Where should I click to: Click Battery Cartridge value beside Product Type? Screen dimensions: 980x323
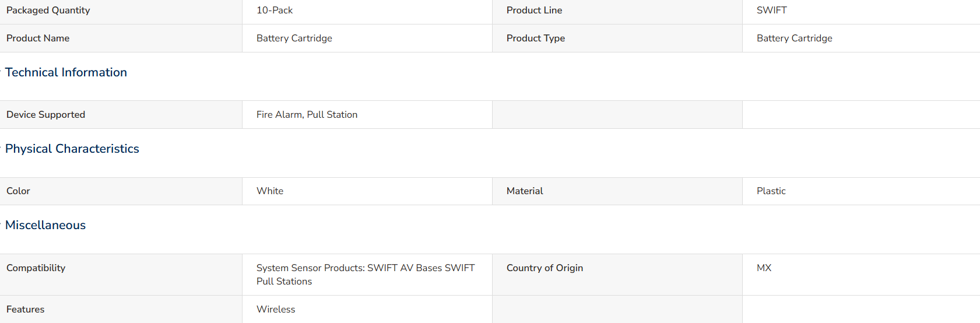pos(795,38)
